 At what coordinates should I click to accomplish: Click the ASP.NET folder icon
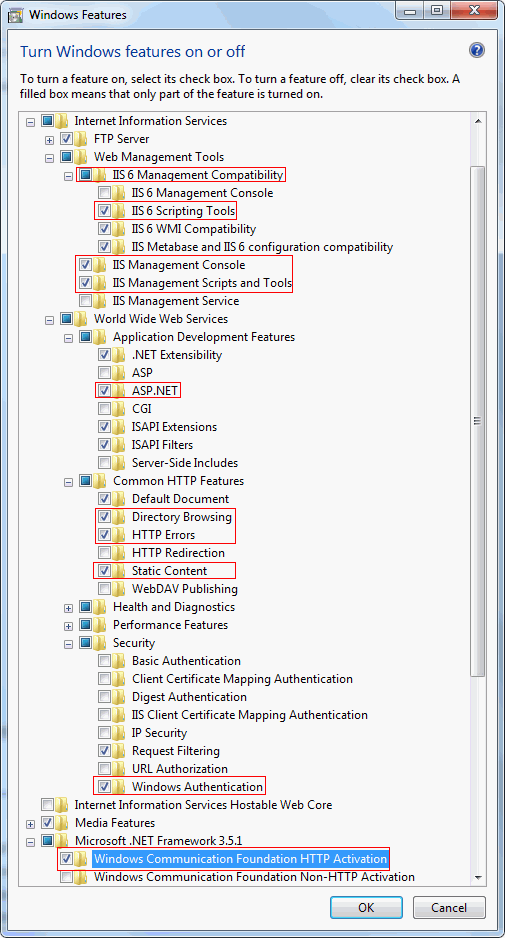pos(119,391)
